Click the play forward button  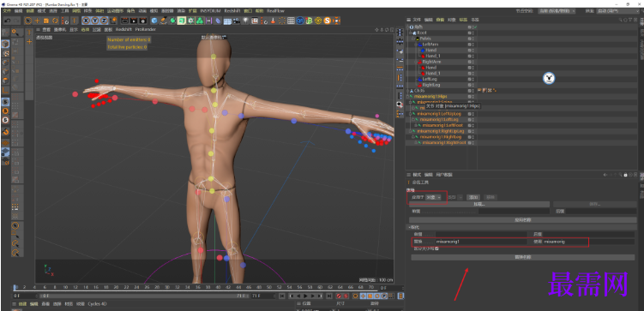306,296
